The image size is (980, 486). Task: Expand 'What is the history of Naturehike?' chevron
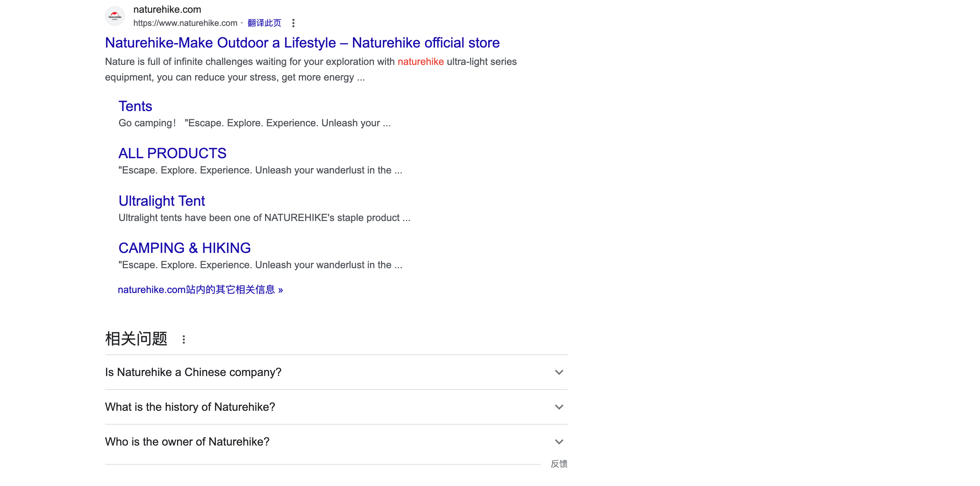(x=559, y=407)
